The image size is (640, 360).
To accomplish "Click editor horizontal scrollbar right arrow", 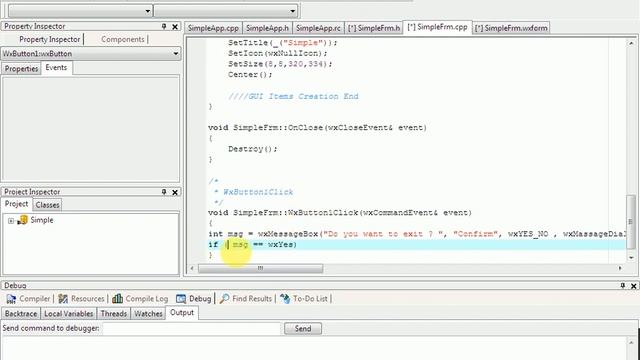I will 620,268.
